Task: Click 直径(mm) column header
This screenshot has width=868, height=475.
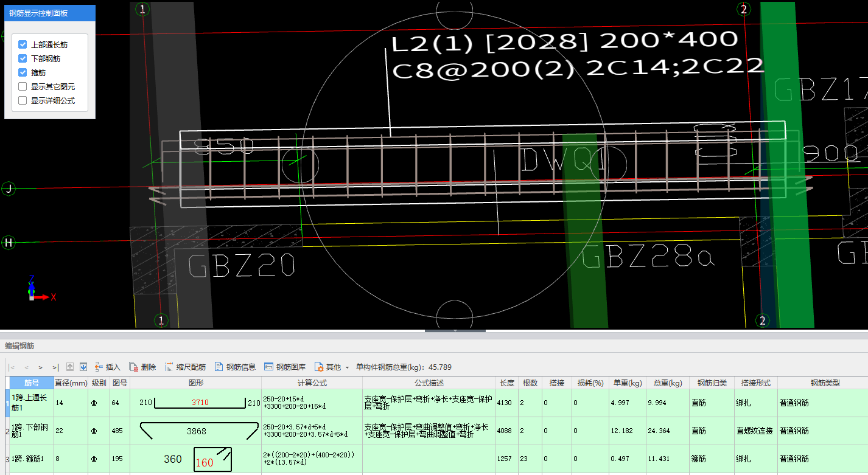Action: 71,383
